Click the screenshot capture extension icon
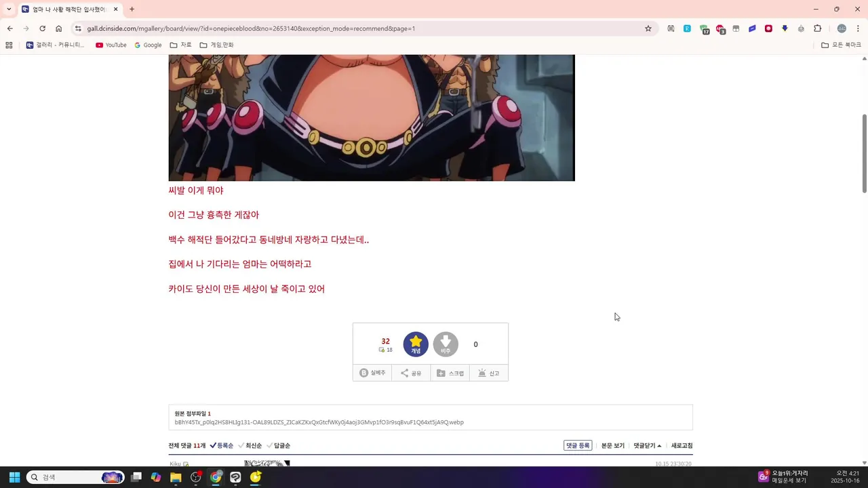 click(x=671, y=28)
